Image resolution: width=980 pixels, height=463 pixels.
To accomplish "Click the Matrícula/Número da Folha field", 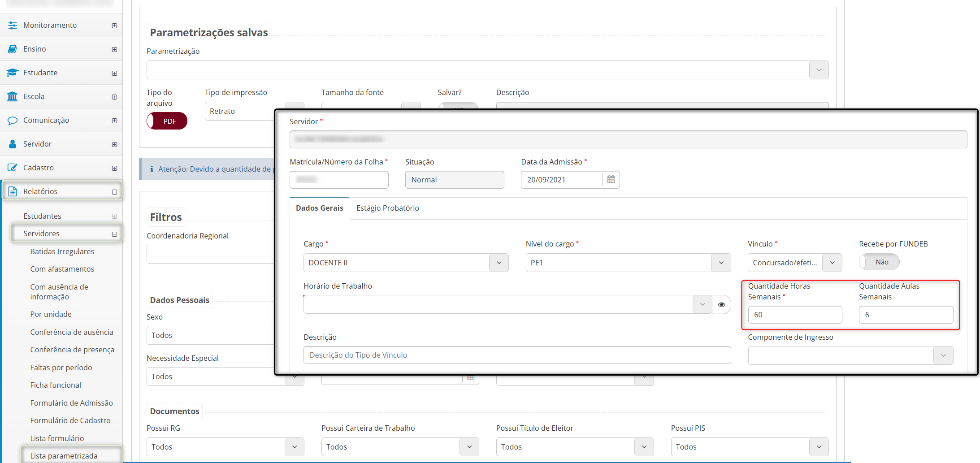I will [339, 180].
